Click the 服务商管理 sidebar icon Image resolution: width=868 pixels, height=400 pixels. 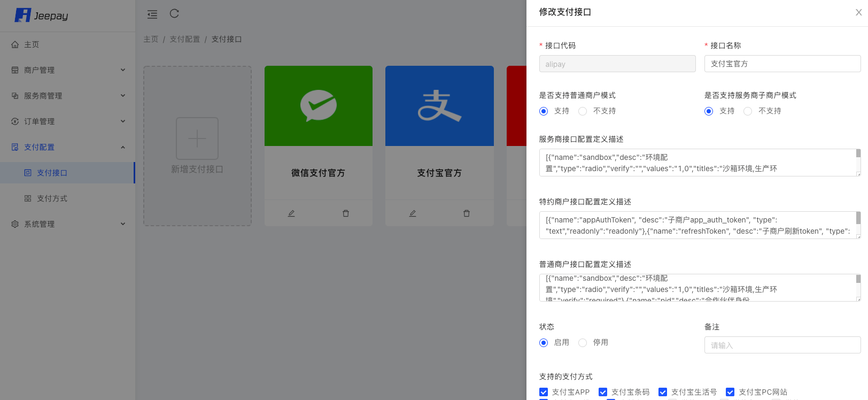tap(15, 96)
